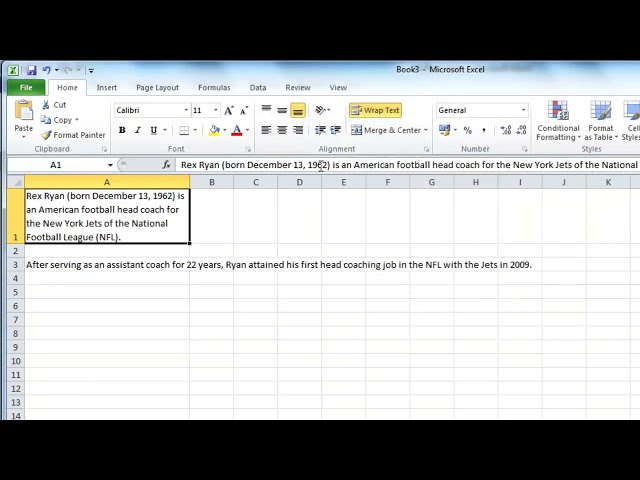Image resolution: width=640 pixels, height=480 pixels.
Task: Click the Paste clipboard icon
Action: (24, 110)
